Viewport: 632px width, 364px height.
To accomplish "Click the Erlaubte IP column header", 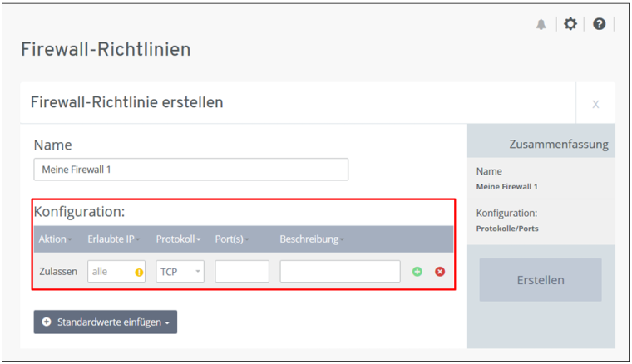I will (112, 239).
